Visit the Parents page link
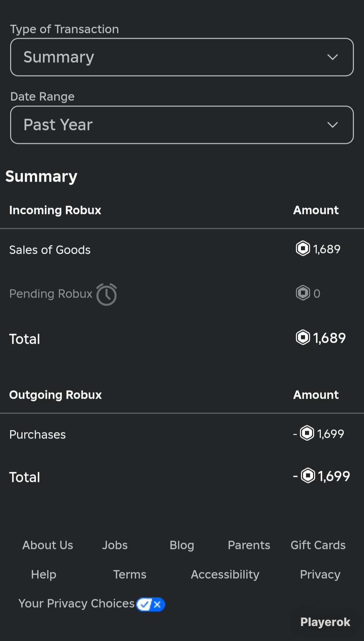The image size is (364, 641). [249, 545]
